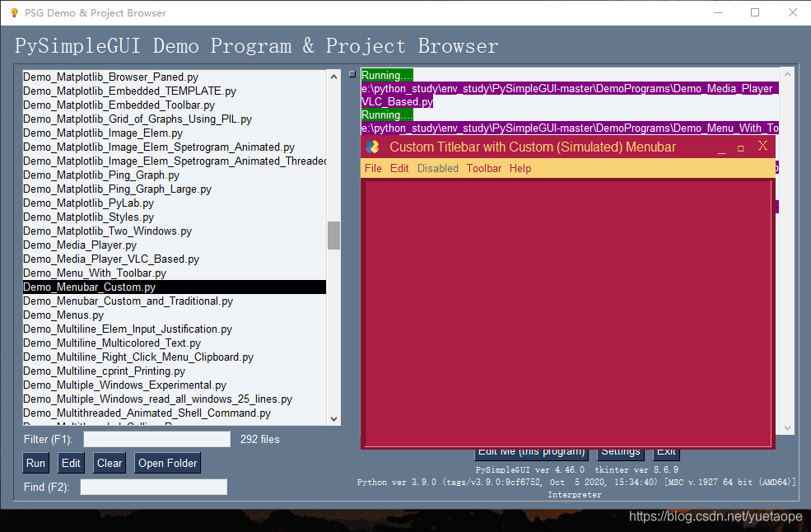Click the Edit Me (this program) button
The image size is (811, 532).
coord(531,454)
